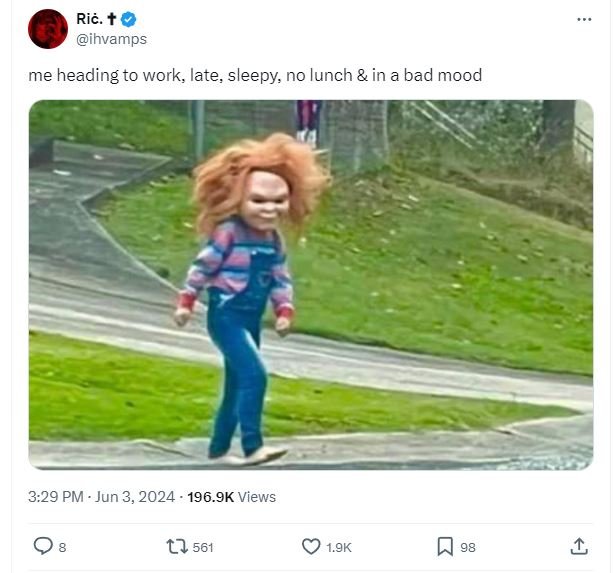This screenshot has height=573, width=615.
Task: Open the Chucky doll meme image
Action: [310, 284]
